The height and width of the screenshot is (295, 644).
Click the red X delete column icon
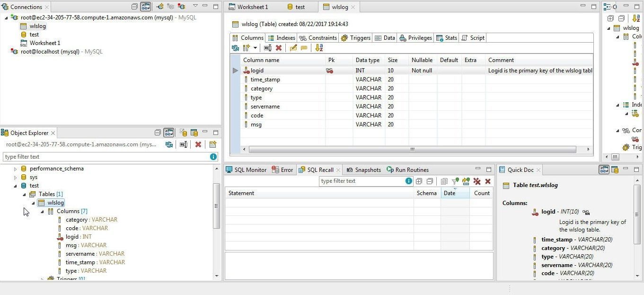(x=279, y=48)
